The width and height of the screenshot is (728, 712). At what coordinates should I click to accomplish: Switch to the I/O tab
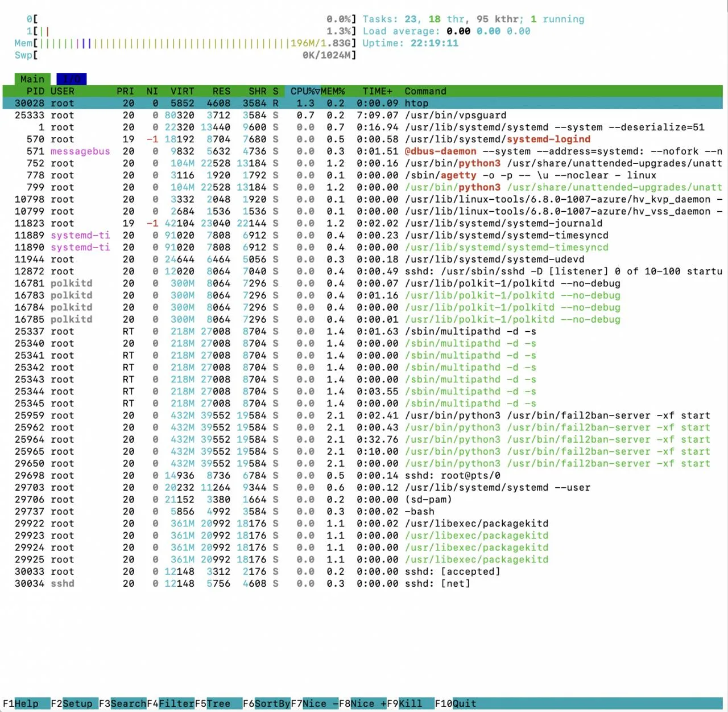tap(71, 79)
